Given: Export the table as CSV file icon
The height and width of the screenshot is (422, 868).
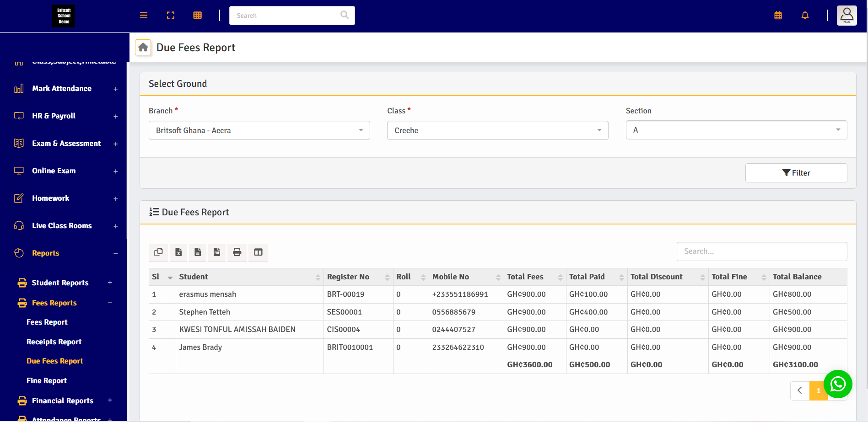Looking at the screenshot, I should pyautogui.click(x=198, y=252).
